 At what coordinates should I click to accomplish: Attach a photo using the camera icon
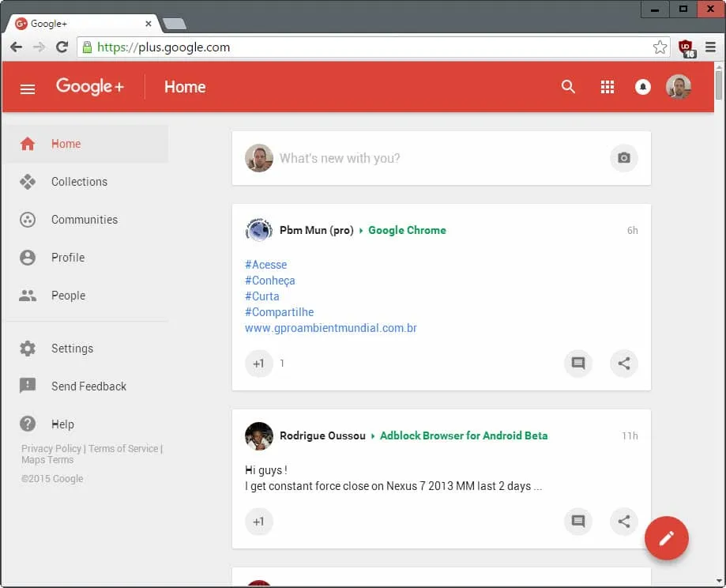(623, 158)
